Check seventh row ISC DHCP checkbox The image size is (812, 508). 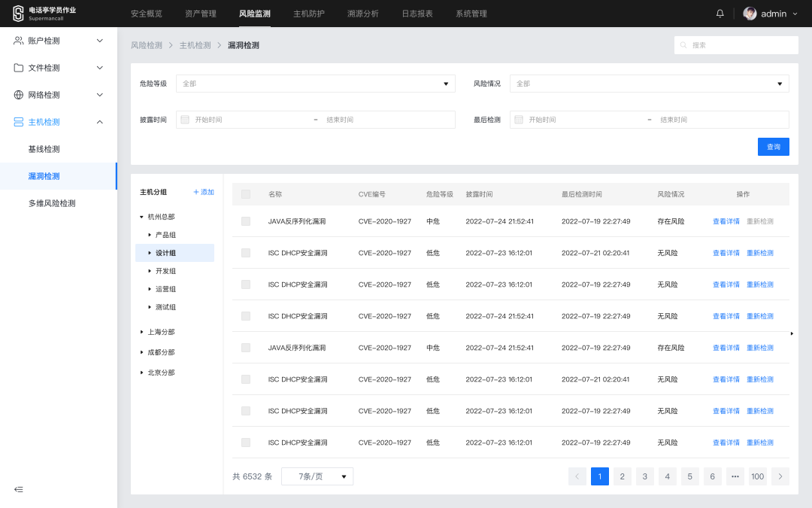pos(246,411)
